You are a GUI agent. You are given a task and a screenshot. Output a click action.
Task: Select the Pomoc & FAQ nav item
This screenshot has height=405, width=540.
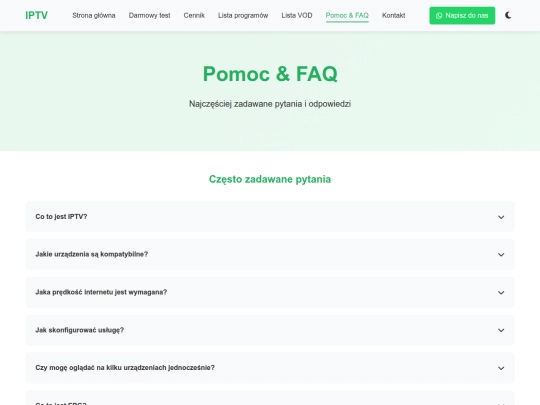pyautogui.click(x=347, y=15)
